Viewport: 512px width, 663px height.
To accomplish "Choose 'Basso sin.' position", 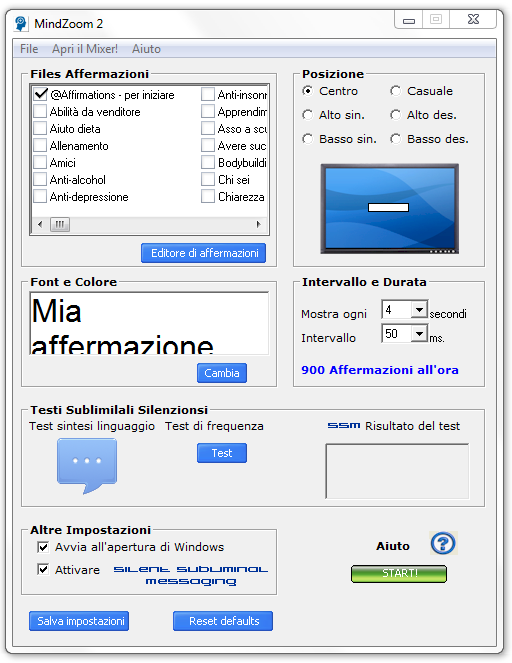I will click(x=308, y=139).
